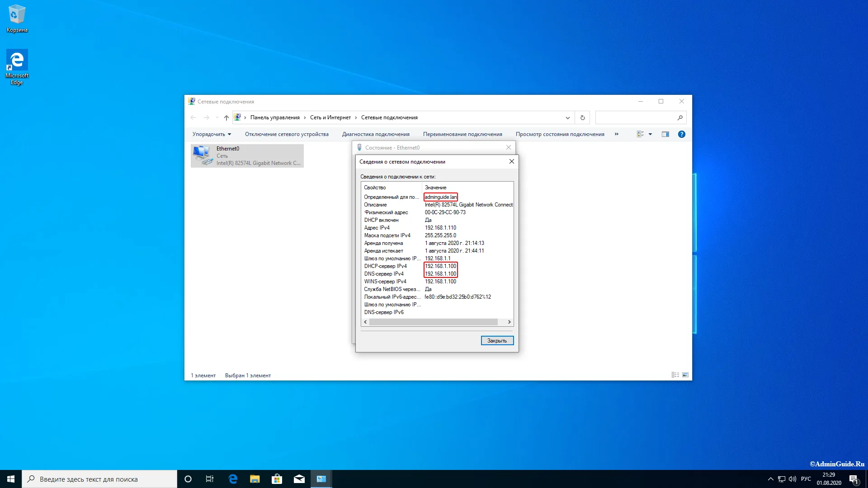Show more toolbar commands with the chevron
The image size is (868, 488).
[616, 134]
